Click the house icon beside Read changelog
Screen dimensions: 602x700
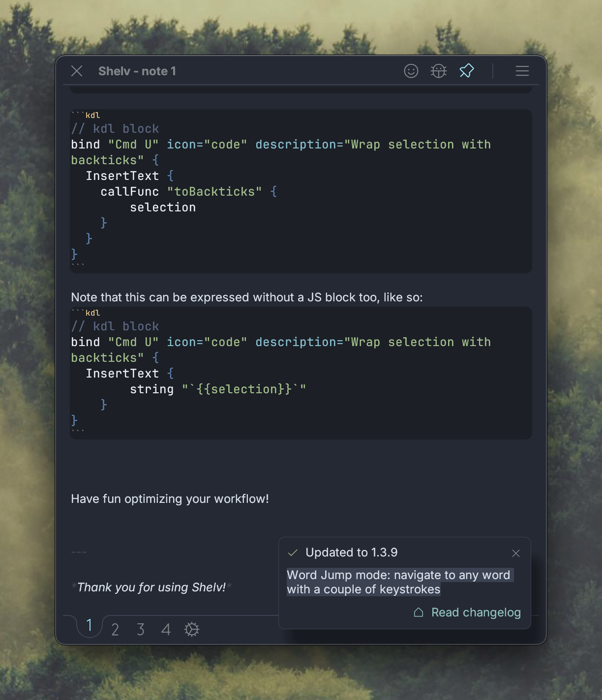419,612
